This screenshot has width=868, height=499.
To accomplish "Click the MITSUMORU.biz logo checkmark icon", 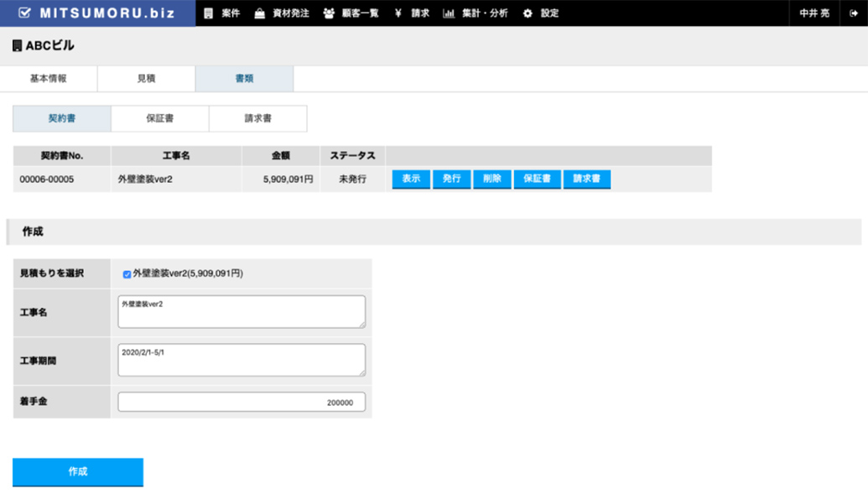I will [x=25, y=13].
